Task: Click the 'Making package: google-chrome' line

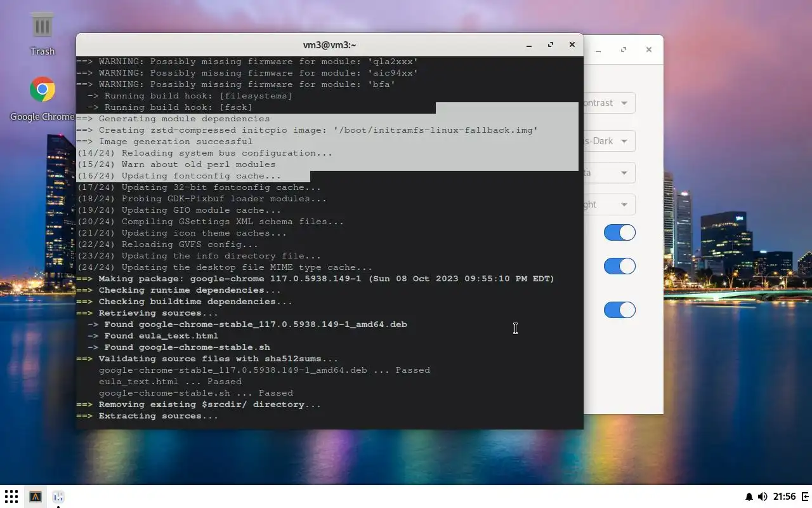Action: tap(315, 279)
